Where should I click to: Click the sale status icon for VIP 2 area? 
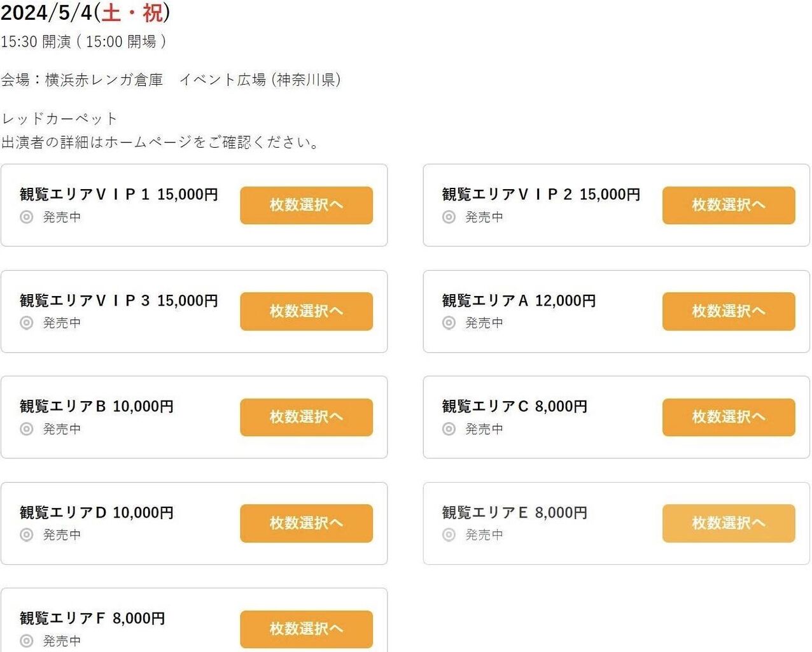[x=449, y=217]
